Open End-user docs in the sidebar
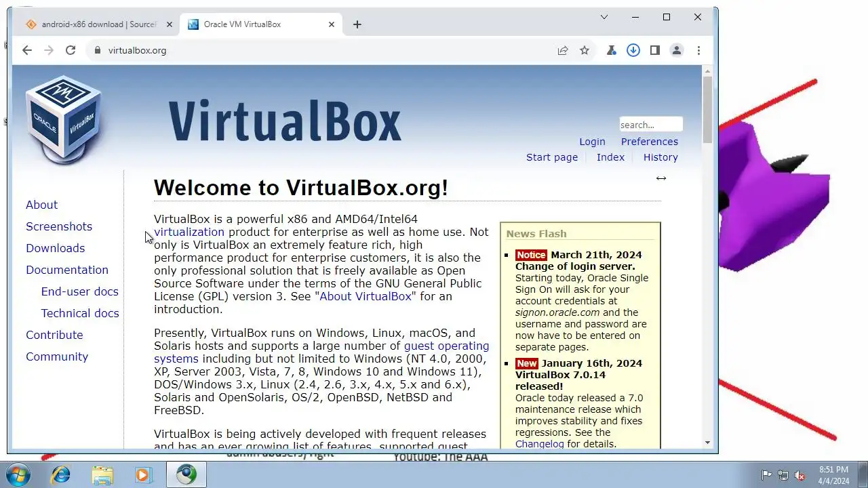Viewport: 868px width, 488px height. click(x=79, y=291)
